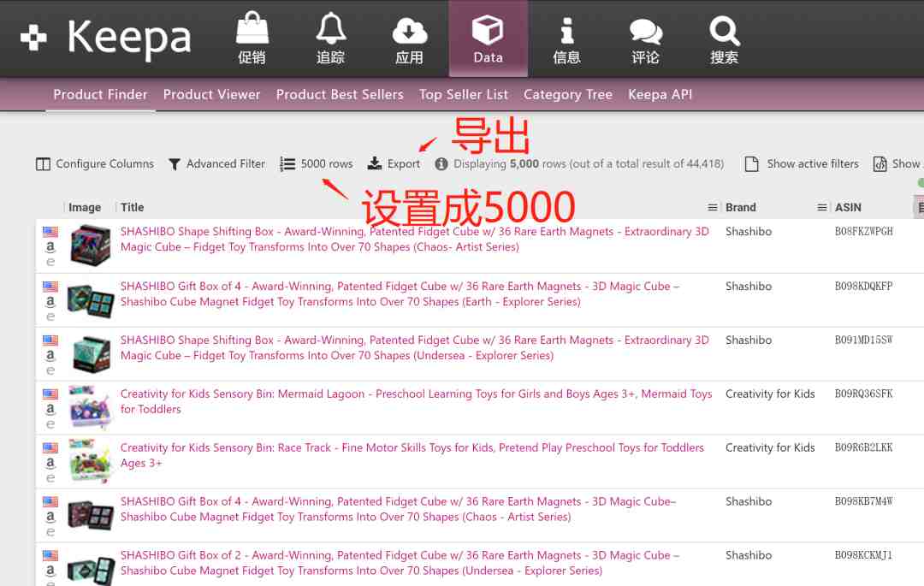Switch to Keepa API tab
The width and height of the screenshot is (924, 586).
(x=660, y=94)
